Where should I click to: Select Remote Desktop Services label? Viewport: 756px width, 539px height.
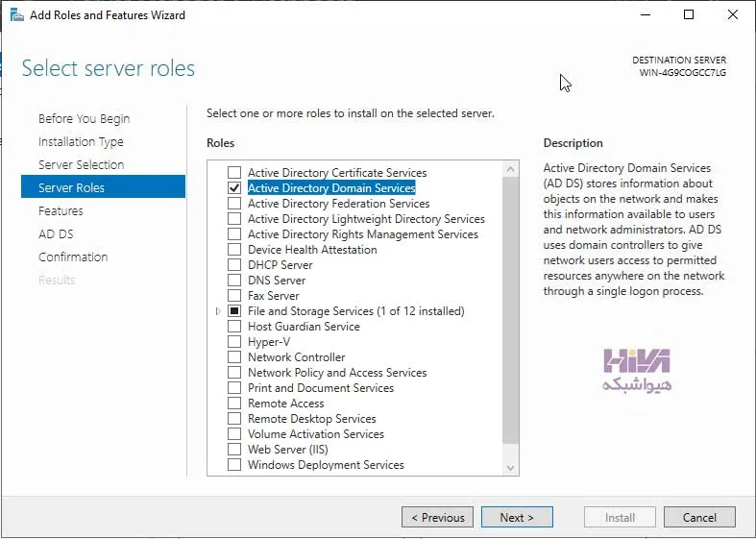point(312,419)
